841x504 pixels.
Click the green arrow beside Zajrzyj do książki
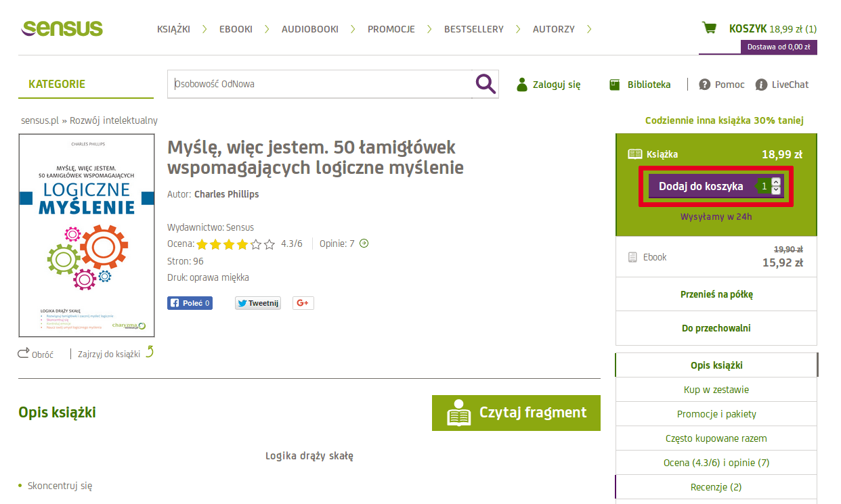150,351
